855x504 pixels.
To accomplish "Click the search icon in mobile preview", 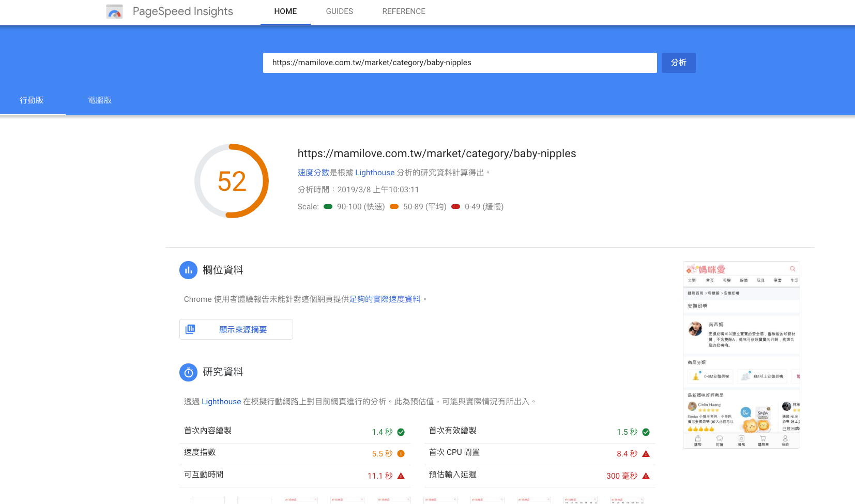I will click(792, 269).
